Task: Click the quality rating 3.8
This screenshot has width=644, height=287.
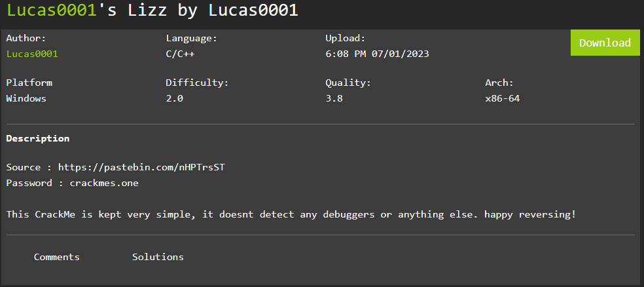Action: pyautogui.click(x=334, y=99)
